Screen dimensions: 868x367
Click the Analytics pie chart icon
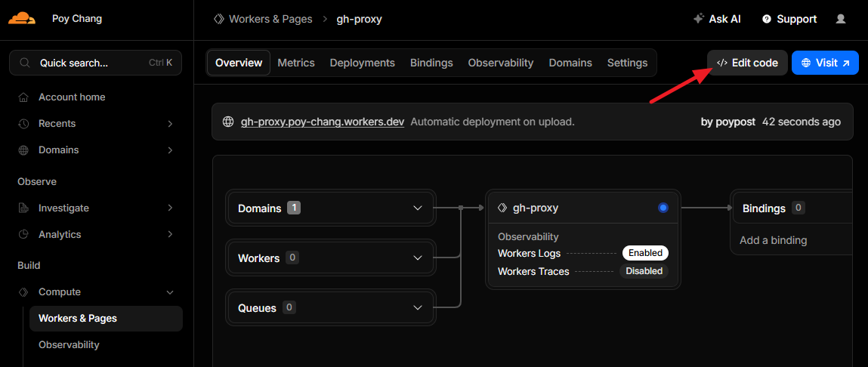[x=23, y=235]
